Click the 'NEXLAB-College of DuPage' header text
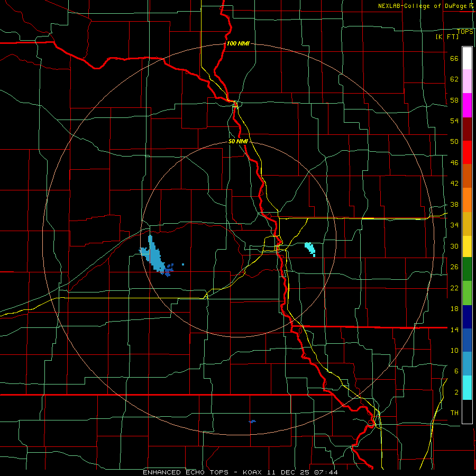Image resolution: width=476 pixels, height=476 pixels. coord(423,6)
